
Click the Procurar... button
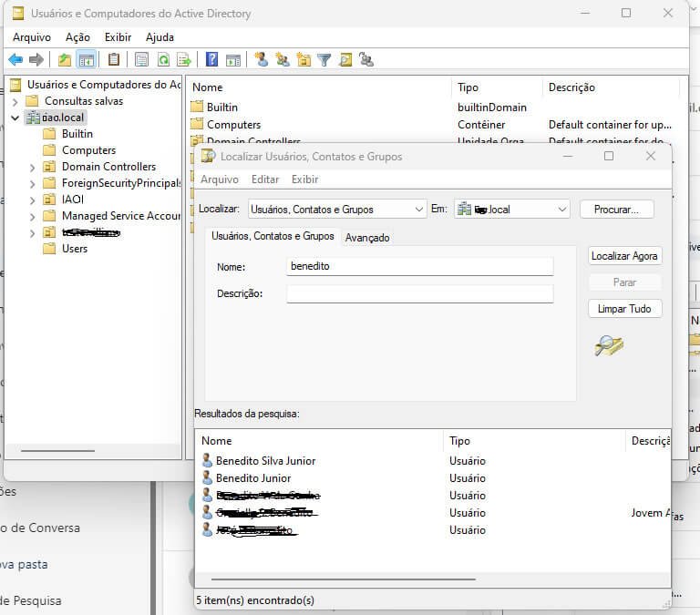click(x=616, y=210)
